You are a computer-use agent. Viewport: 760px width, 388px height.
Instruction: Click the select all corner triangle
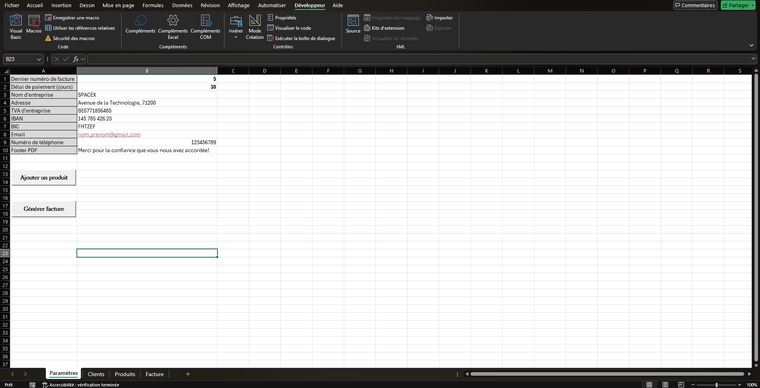(5, 71)
